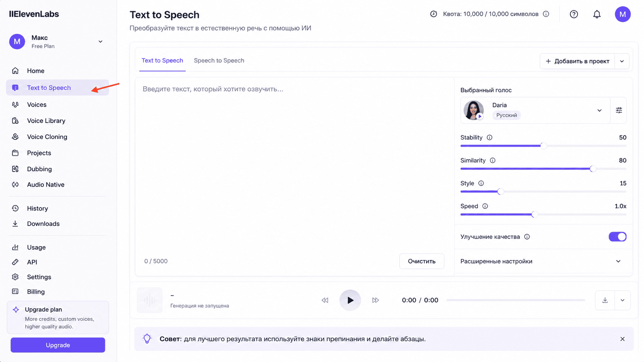Open Voice Cloning page
Viewport: 644px width, 362px height.
[58, 137]
